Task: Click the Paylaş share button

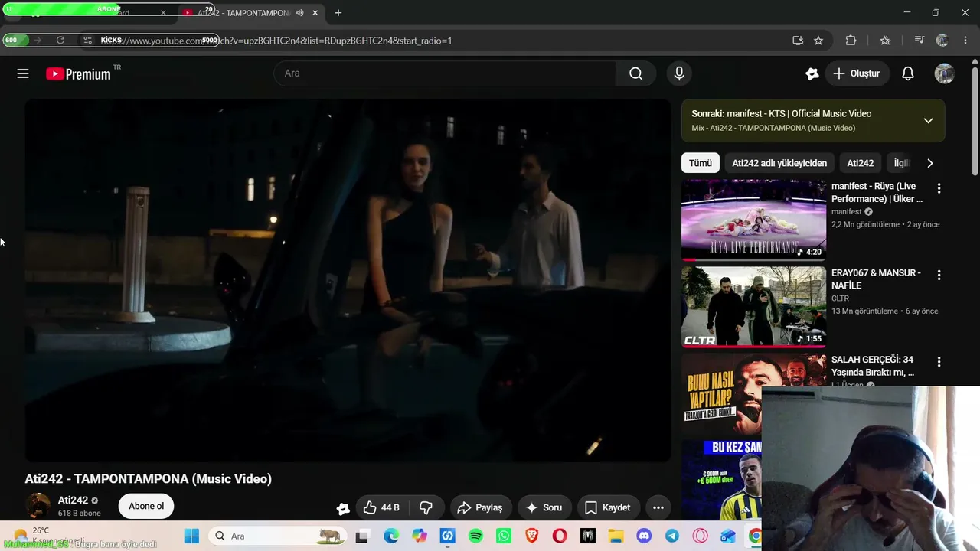Action: point(480,507)
